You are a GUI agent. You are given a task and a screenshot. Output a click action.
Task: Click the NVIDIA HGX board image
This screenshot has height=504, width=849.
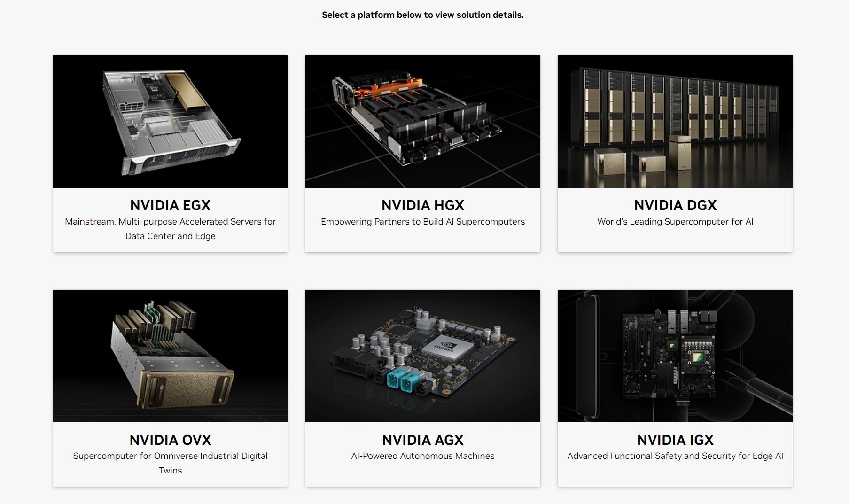[422, 122]
